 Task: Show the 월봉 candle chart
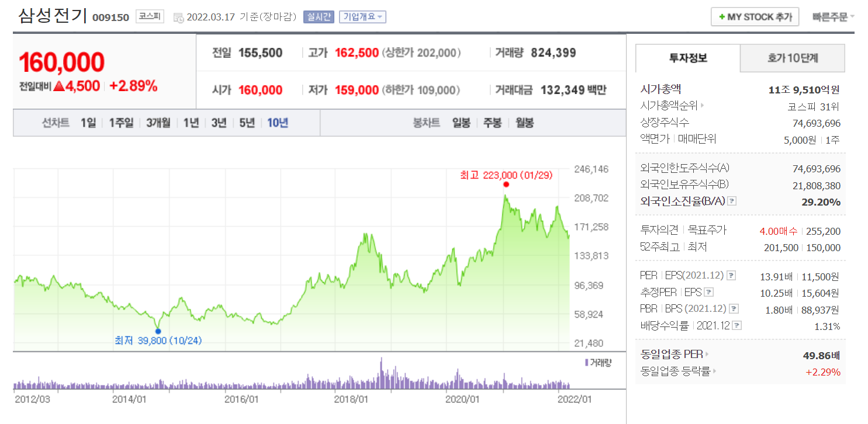tap(524, 123)
